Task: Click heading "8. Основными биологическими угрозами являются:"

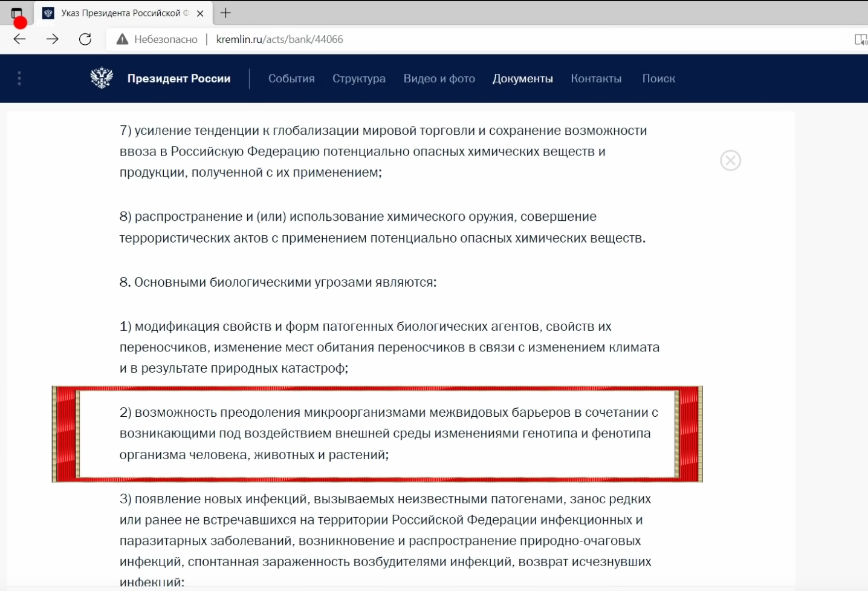Action: point(278,282)
